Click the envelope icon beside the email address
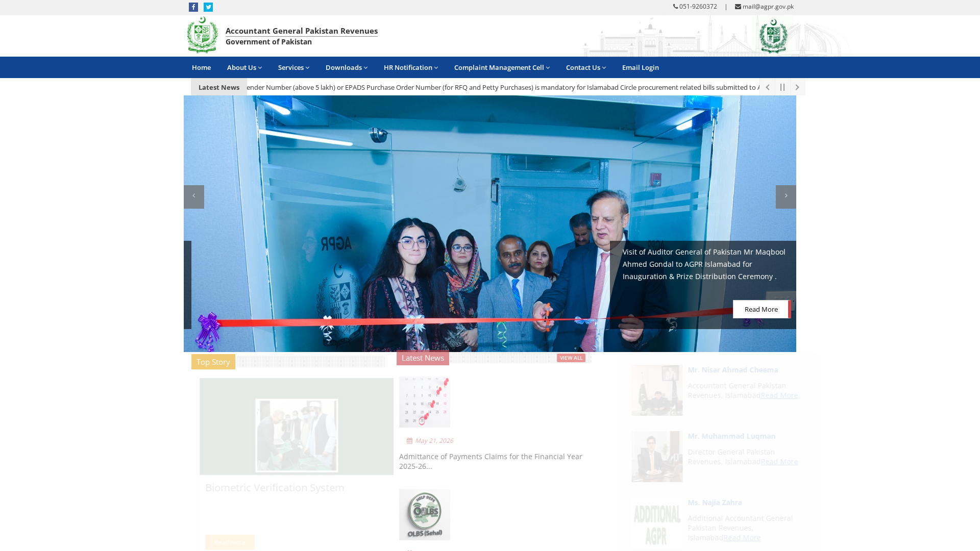The height and width of the screenshot is (551, 980). [738, 7]
